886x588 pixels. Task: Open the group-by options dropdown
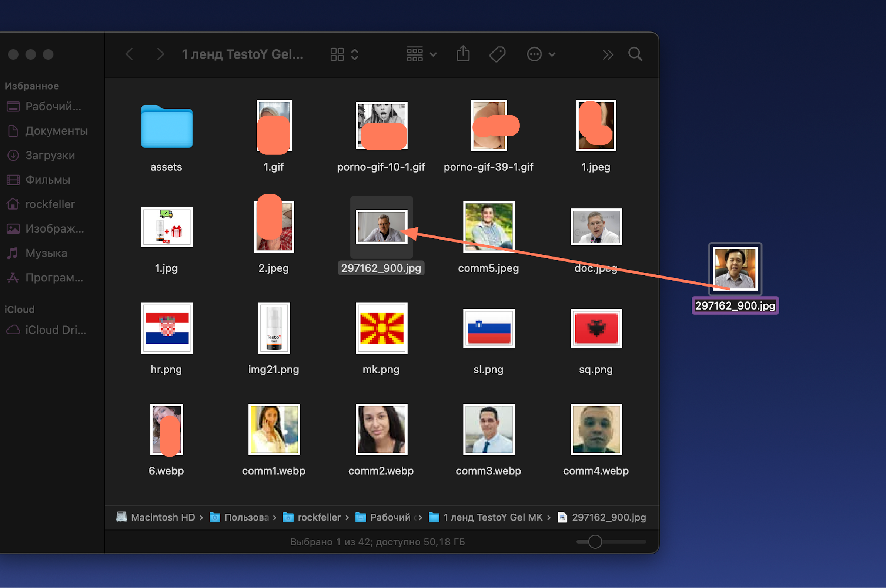[x=422, y=54]
